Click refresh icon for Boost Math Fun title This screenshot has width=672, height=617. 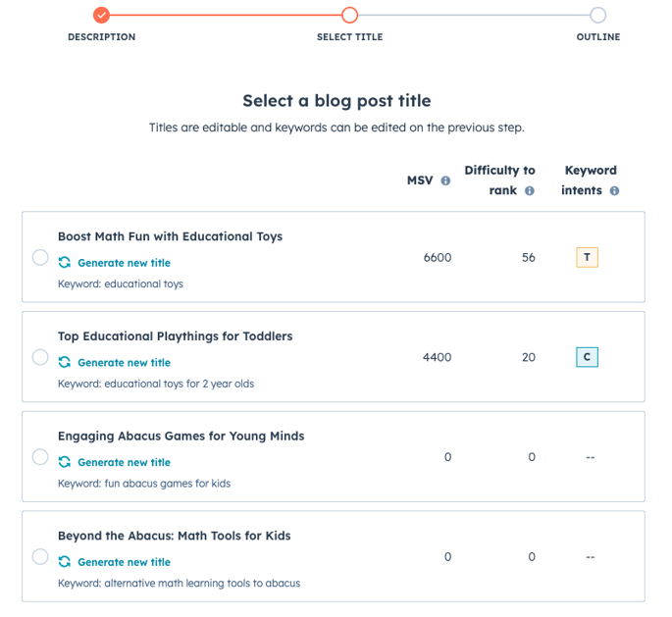click(x=65, y=262)
